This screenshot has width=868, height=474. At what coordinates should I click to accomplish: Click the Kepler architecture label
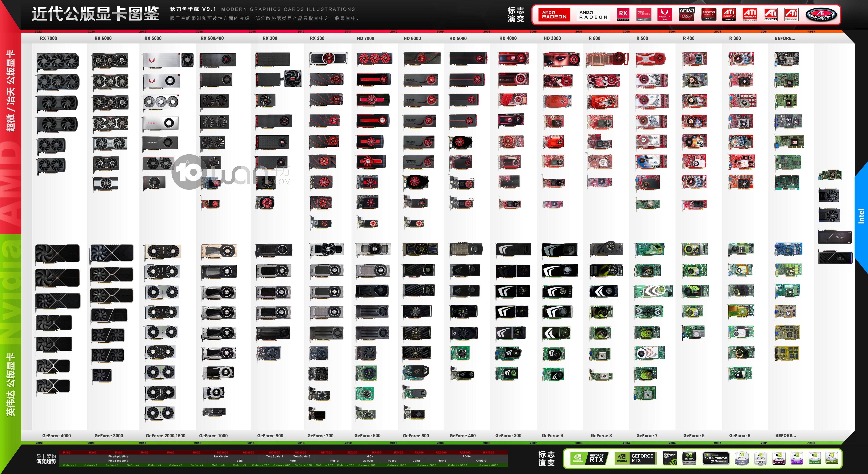335,460
